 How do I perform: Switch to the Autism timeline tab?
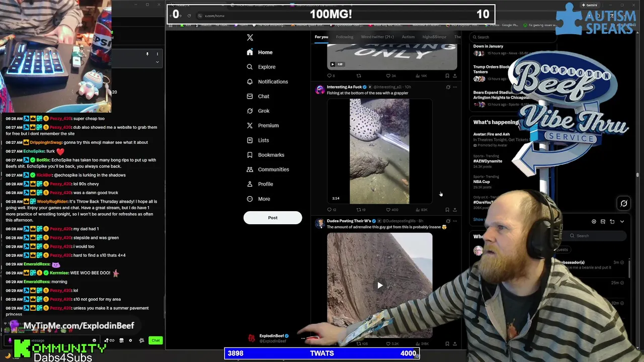coord(408,37)
